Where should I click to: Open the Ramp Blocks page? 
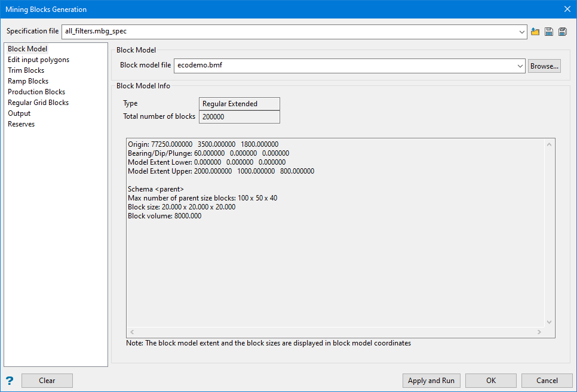click(x=28, y=81)
